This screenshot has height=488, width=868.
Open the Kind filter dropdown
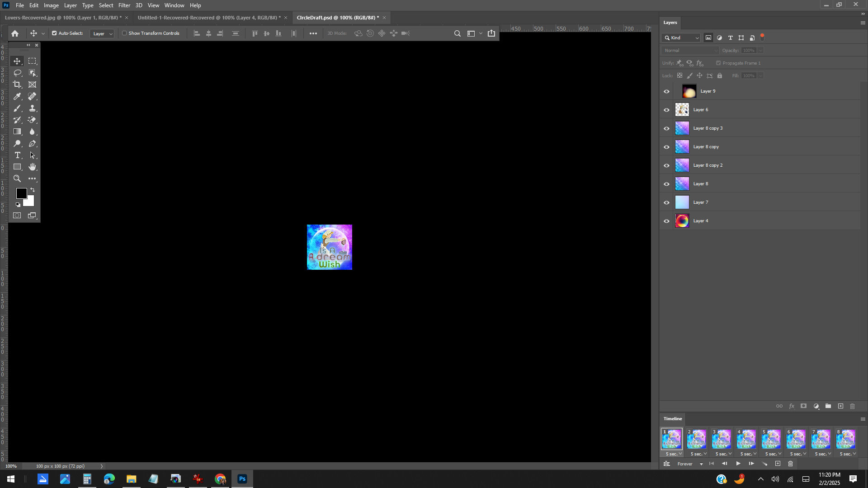pos(681,38)
